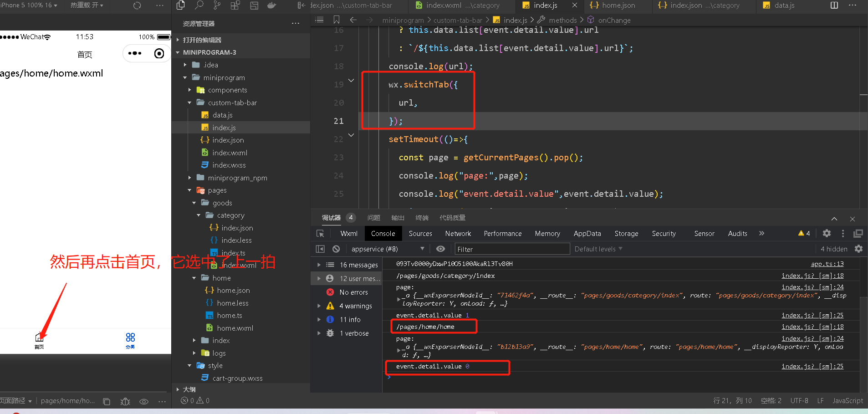
Task: Expand the .idea folder
Action: pyautogui.click(x=185, y=65)
